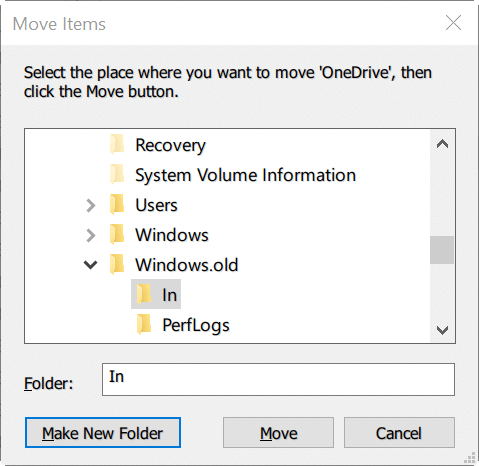Viewport: 479px width, 466px height.
Task: Click the scrollbar up arrow
Action: [442, 144]
